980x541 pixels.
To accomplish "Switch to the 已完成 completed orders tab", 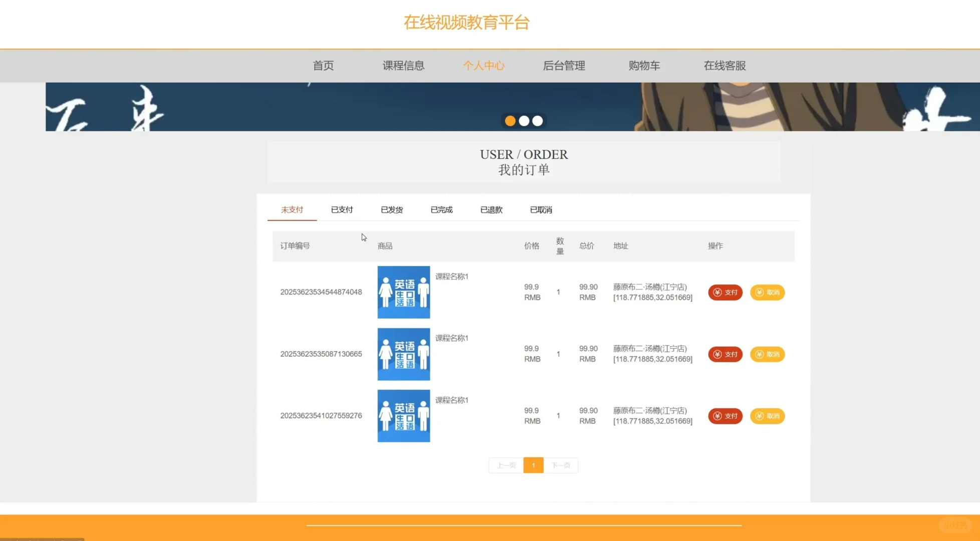I will coord(441,209).
